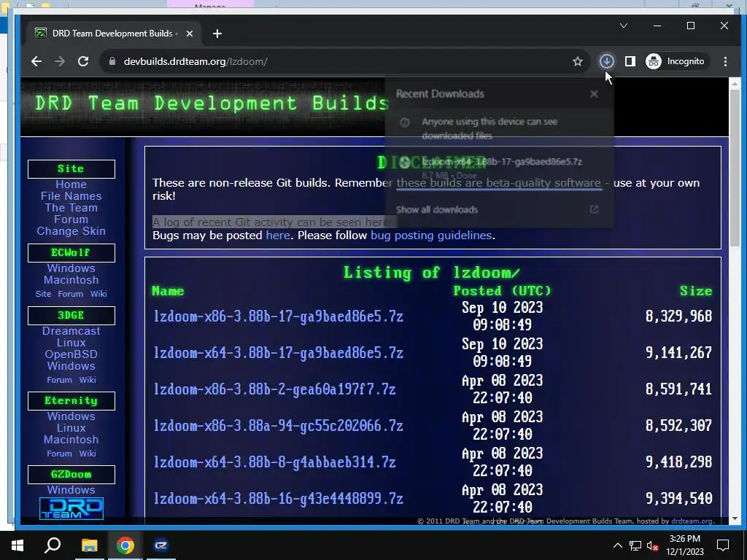
Task: Click the Name column header
Action: point(168,291)
